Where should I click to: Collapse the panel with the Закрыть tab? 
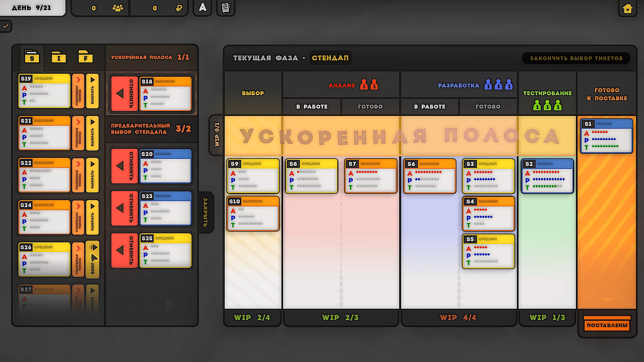(205, 212)
